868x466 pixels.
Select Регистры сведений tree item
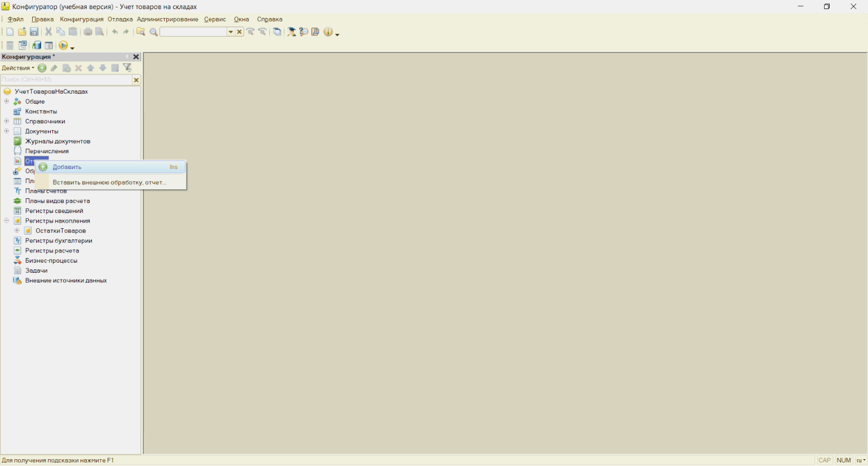click(54, 211)
